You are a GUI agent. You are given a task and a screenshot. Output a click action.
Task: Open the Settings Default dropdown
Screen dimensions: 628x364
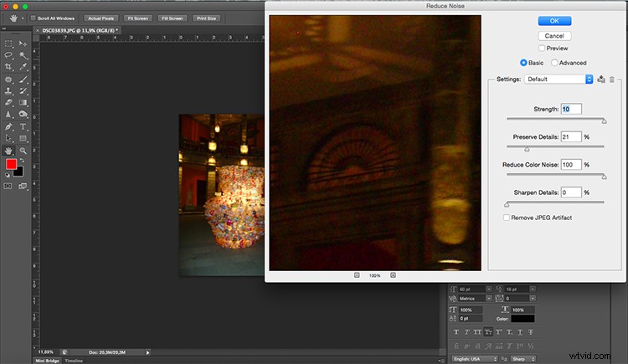click(x=559, y=79)
